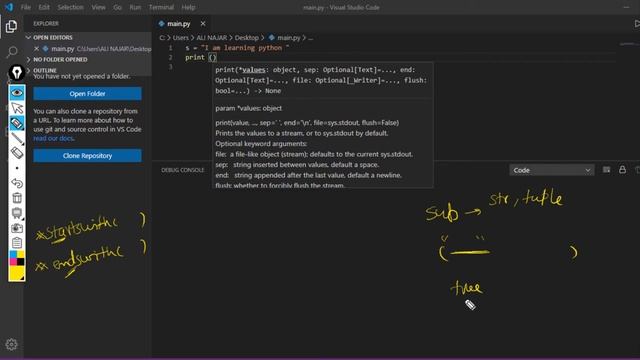Clear the output panel
Screen dimensions: 640x360
point(607,170)
